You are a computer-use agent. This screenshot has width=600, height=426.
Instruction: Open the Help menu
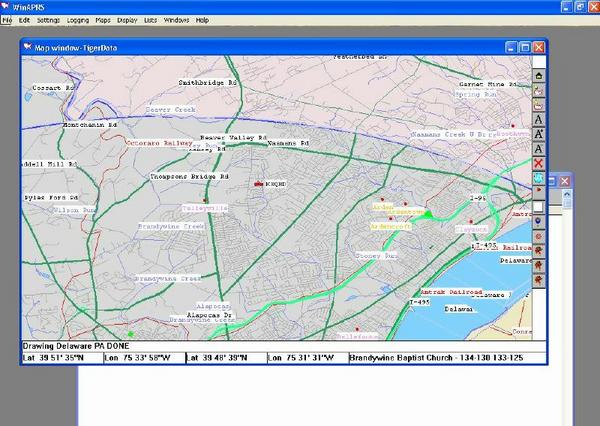203,20
